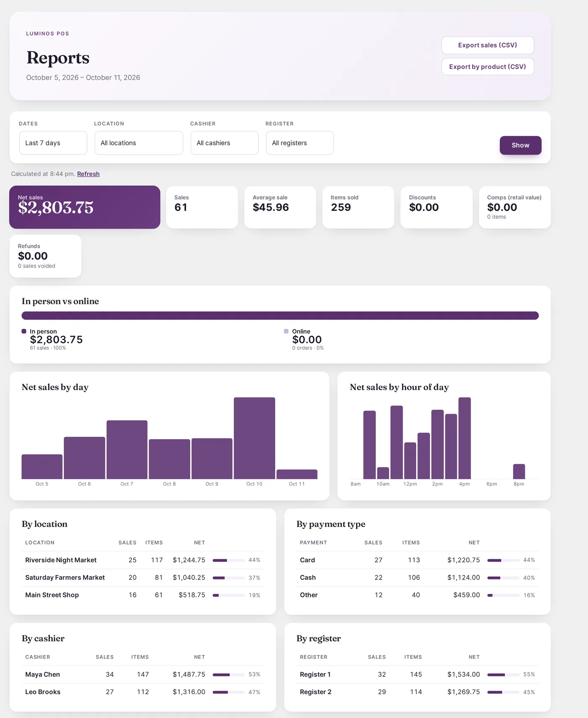Click the 8pm bar in hourly chart
Viewport: 588px width, 718px height.
(x=519, y=472)
